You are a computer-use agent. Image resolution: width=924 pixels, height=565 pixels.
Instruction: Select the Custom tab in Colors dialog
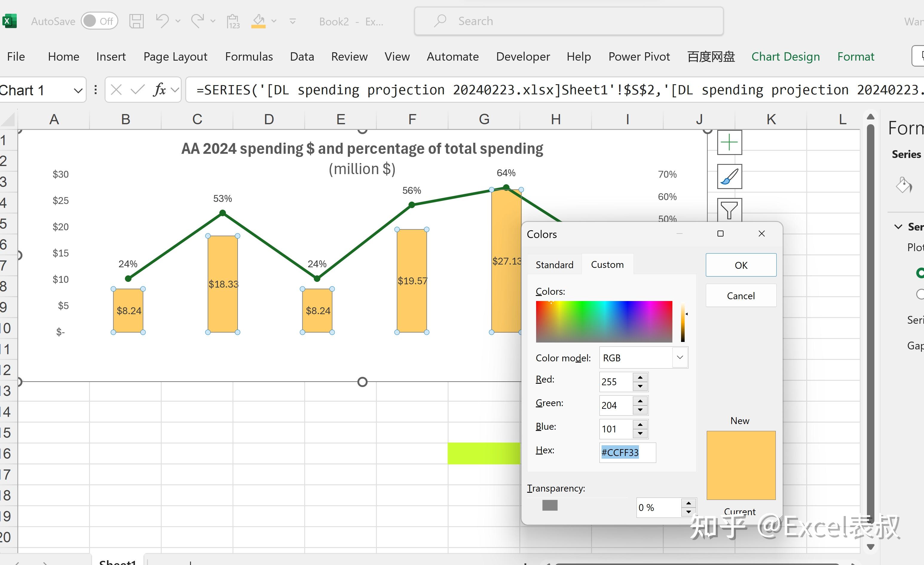tap(608, 265)
